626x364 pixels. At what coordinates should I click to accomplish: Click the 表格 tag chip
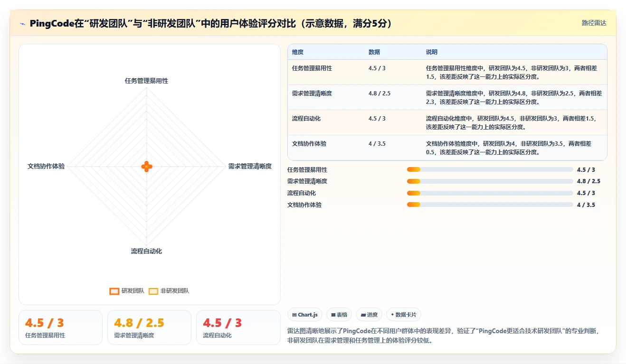tap(339, 315)
